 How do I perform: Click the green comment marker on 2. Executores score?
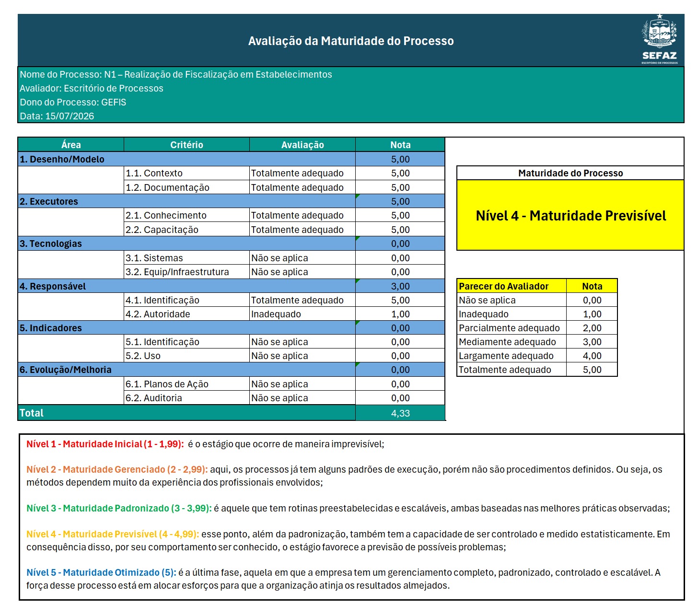coord(358,196)
